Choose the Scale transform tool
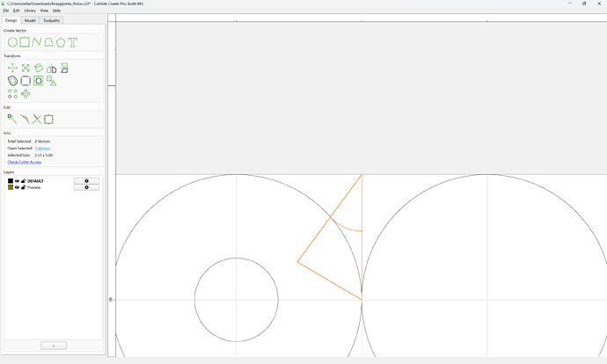The height and width of the screenshot is (364, 607). tap(26, 68)
